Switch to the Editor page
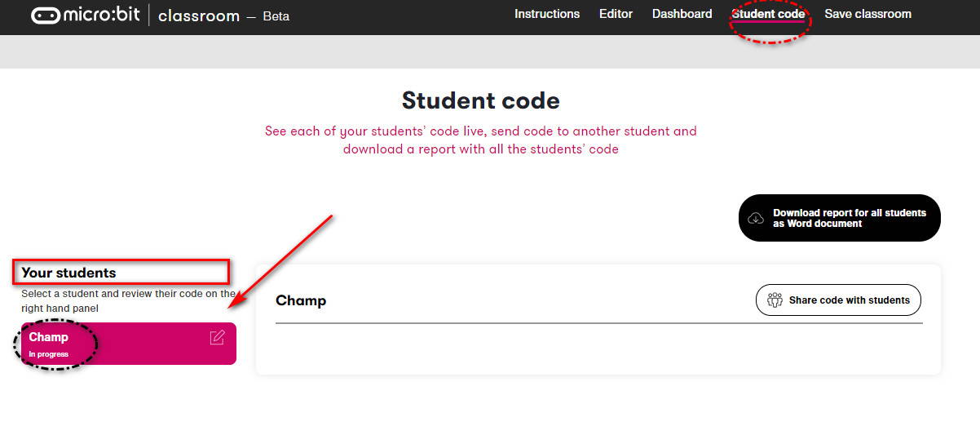980x422 pixels. (x=616, y=14)
